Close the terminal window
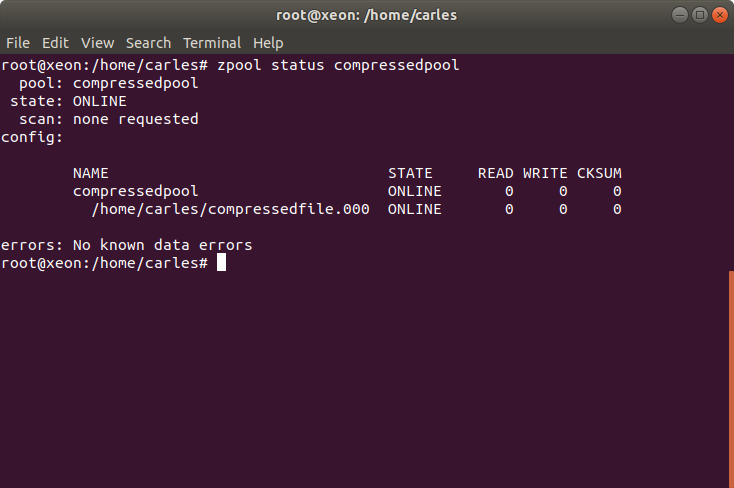734x488 pixels. pos(720,15)
